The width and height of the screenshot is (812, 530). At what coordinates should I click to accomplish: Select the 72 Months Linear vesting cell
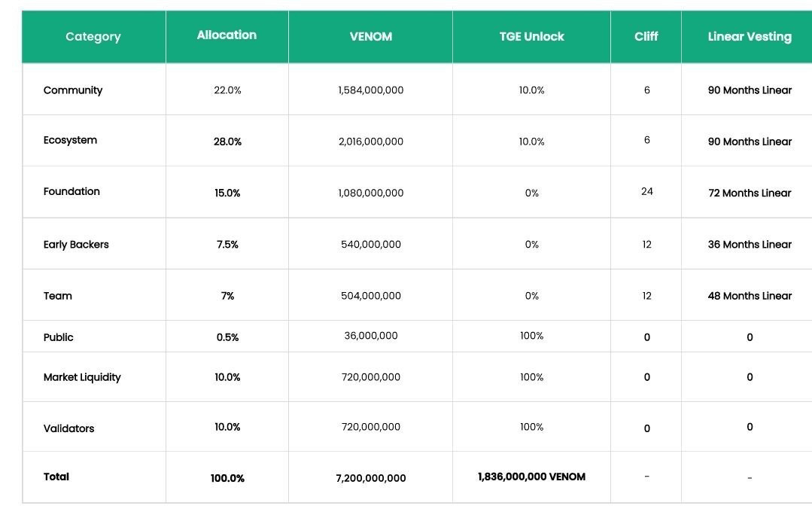(749, 193)
